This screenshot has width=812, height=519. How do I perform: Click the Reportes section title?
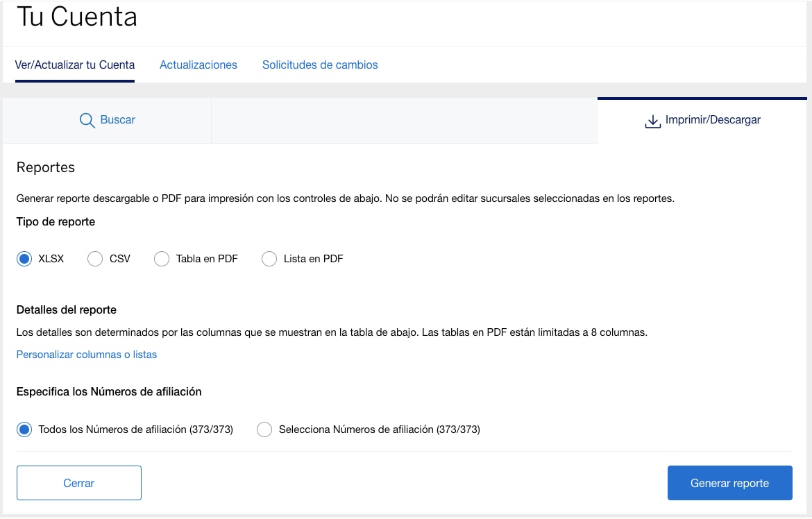click(x=45, y=167)
